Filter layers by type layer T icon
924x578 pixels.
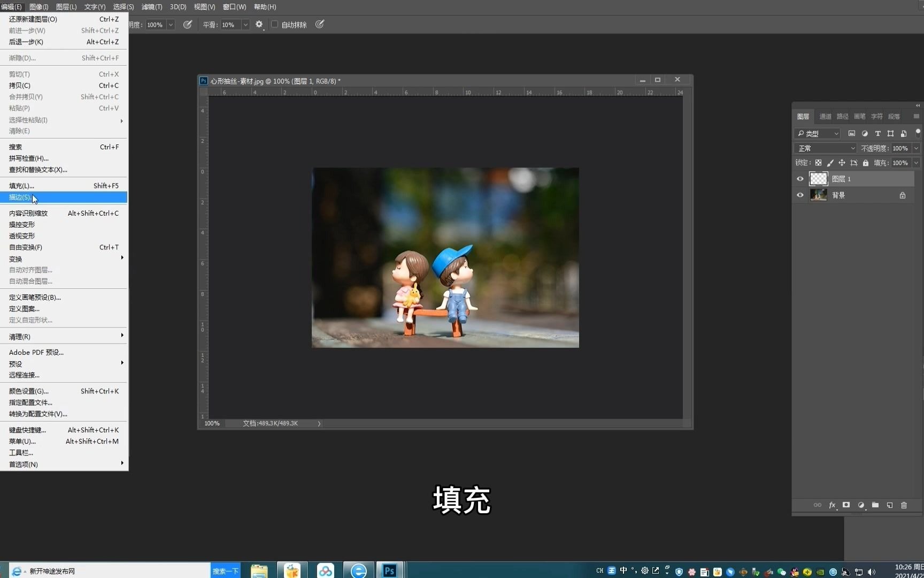(877, 133)
